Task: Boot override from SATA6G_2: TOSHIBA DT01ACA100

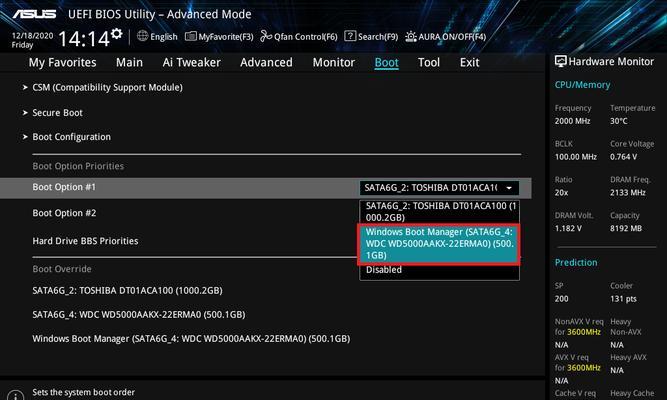Action: (127, 291)
